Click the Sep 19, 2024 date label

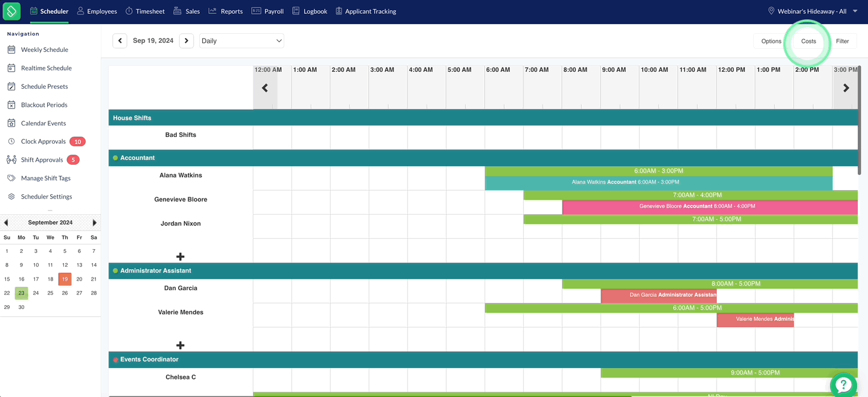click(153, 41)
